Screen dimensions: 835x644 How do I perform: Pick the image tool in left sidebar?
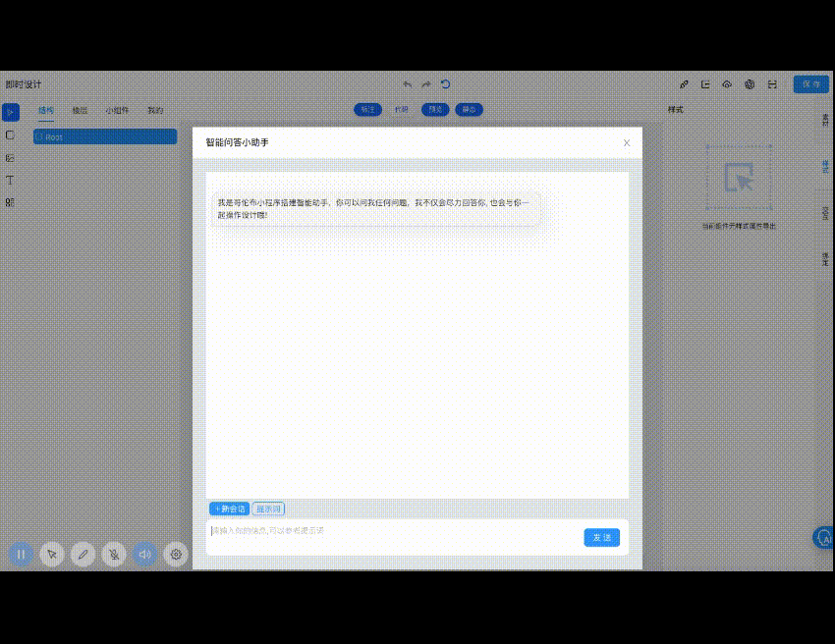[x=10, y=158]
